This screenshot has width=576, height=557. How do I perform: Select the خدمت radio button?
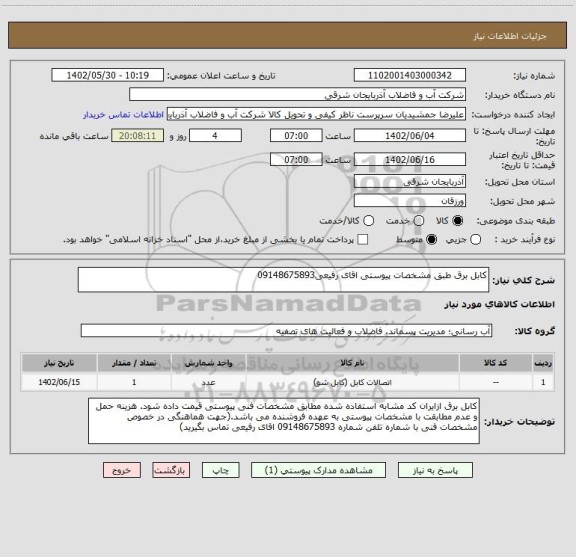(x=418, y=221)
